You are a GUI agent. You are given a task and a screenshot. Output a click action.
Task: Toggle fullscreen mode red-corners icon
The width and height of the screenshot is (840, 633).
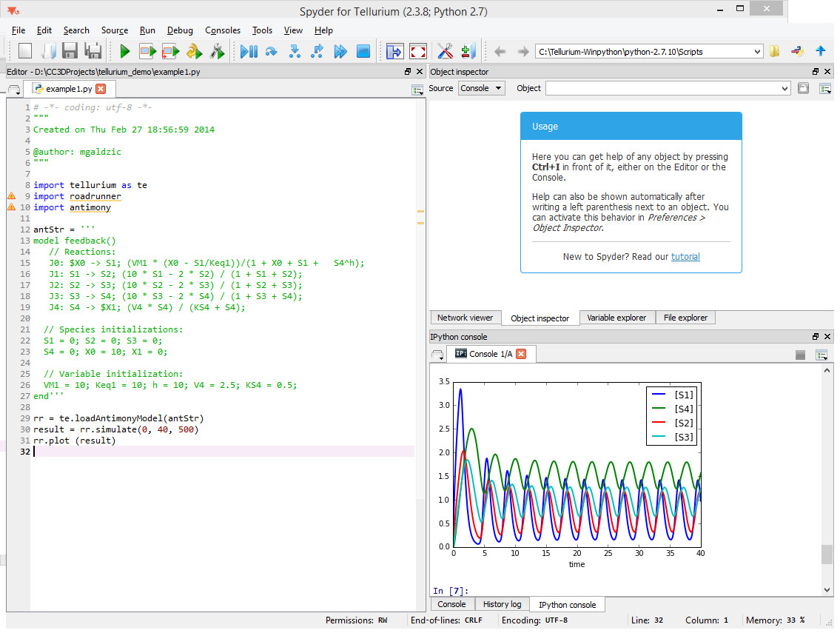pyautogui.click(x=418, y=52)
